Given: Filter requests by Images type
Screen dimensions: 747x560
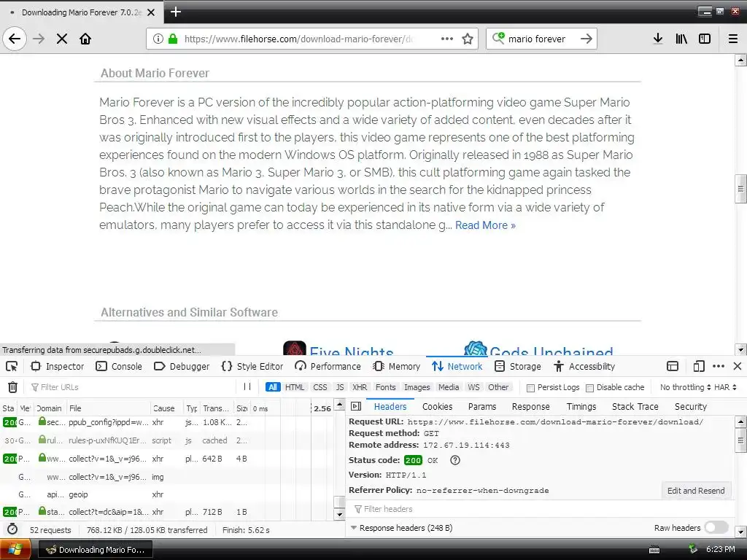Looking at the screenshot, I should [417, 387].
